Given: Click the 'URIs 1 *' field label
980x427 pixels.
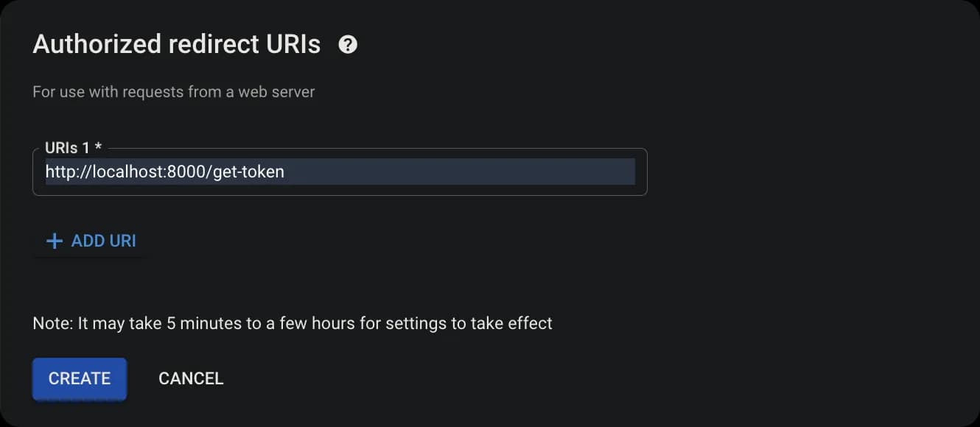Looking at the screenshot, I should coord(73,148).
